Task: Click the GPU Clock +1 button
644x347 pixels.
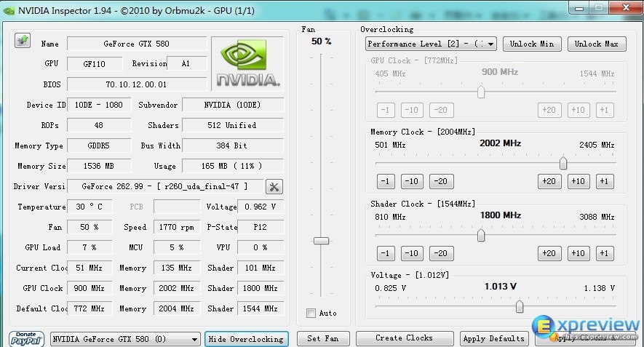Action: point(605,110)
